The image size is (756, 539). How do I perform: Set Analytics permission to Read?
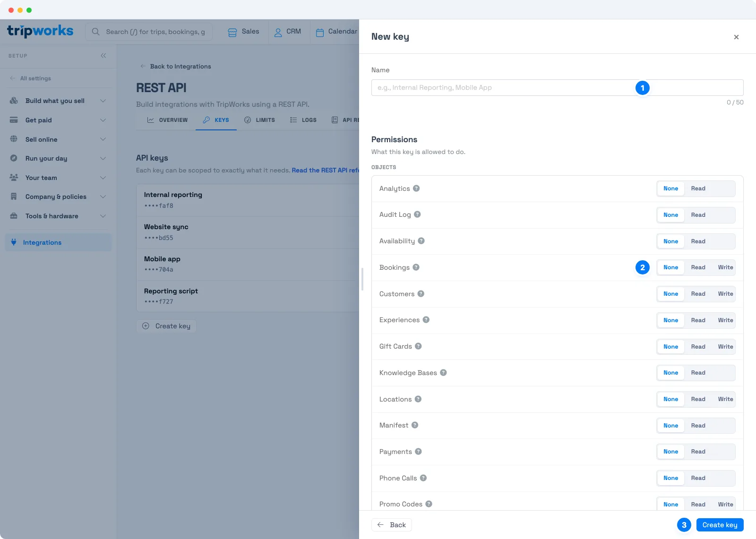698,188
